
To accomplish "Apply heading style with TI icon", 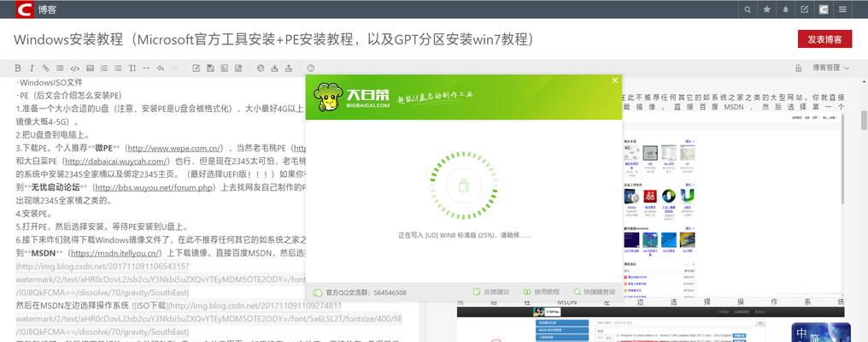I will pos(132,68).
